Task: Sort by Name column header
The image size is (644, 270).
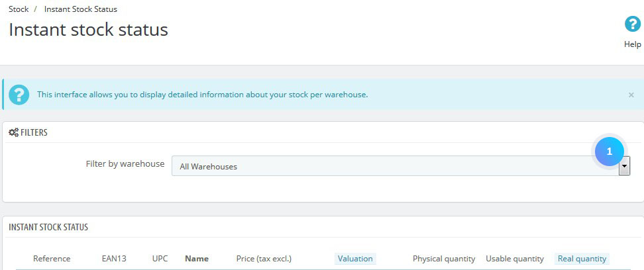Action: point(197,259)
